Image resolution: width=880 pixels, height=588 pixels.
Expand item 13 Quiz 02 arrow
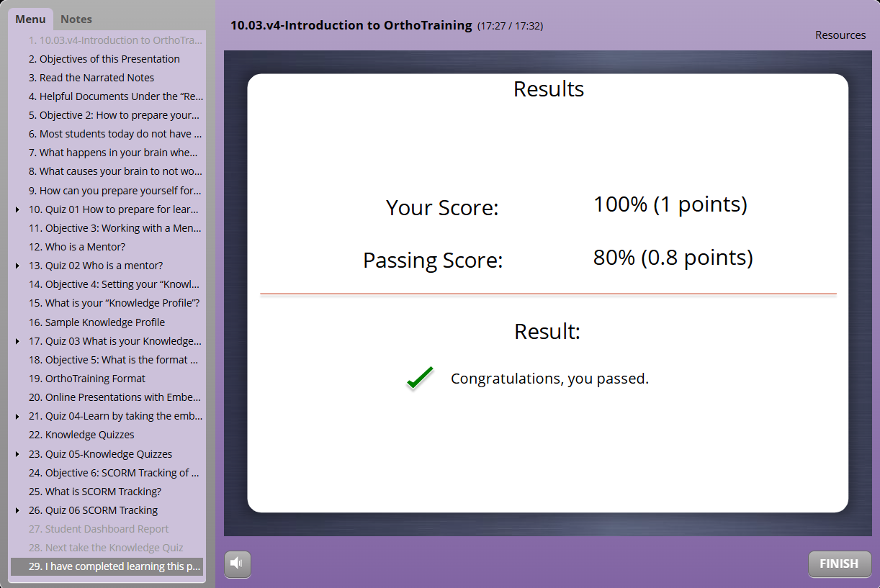(x=17, y=266)
